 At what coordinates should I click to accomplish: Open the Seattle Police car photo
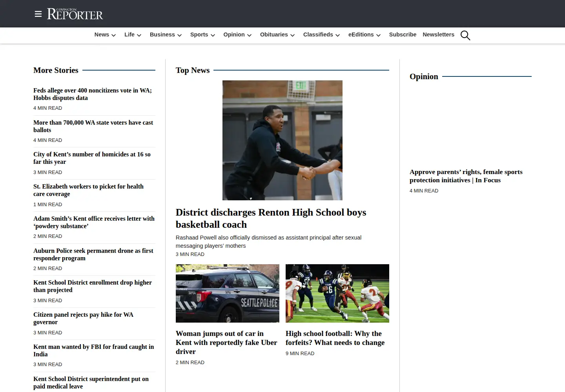coord(228,293)
